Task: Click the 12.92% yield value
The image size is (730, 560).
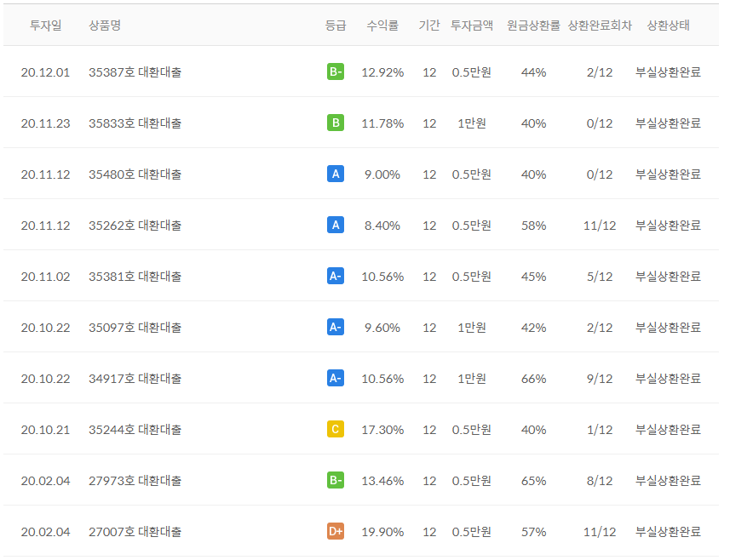Action: pos(382,72)
